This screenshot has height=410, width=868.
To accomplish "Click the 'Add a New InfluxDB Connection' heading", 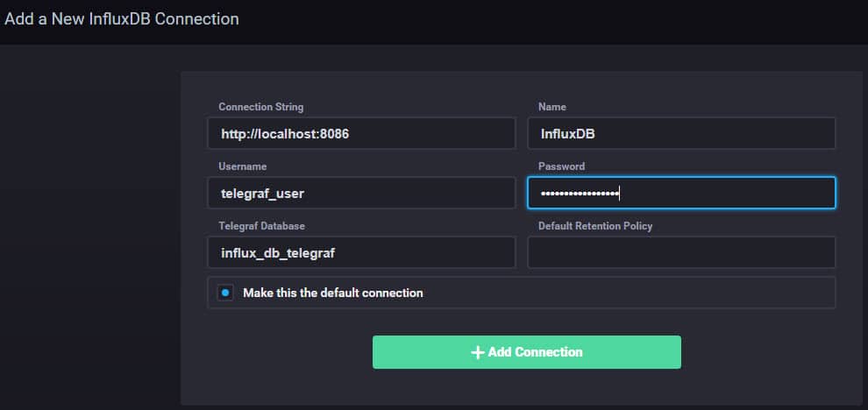I will click(122, 18).
